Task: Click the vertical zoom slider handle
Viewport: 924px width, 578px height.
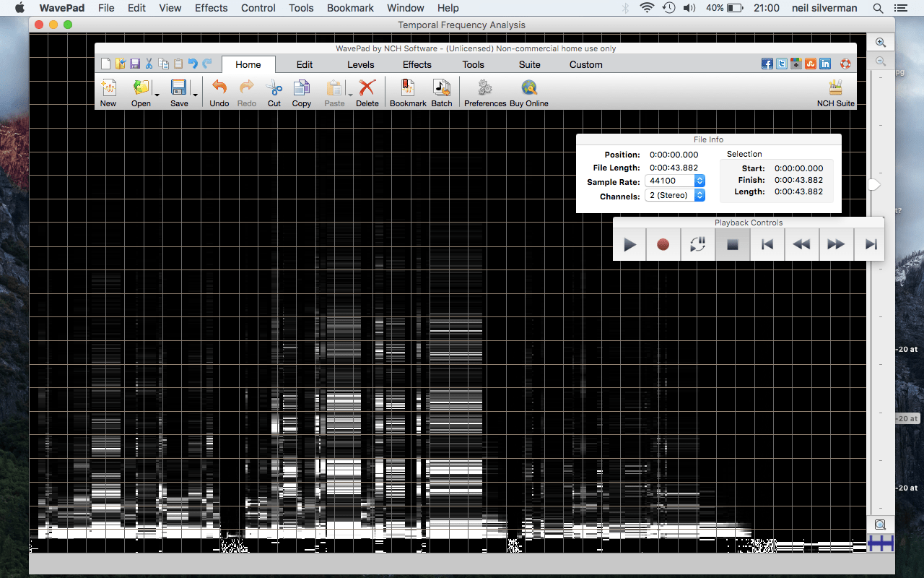Action: click(x=874, y=185)
